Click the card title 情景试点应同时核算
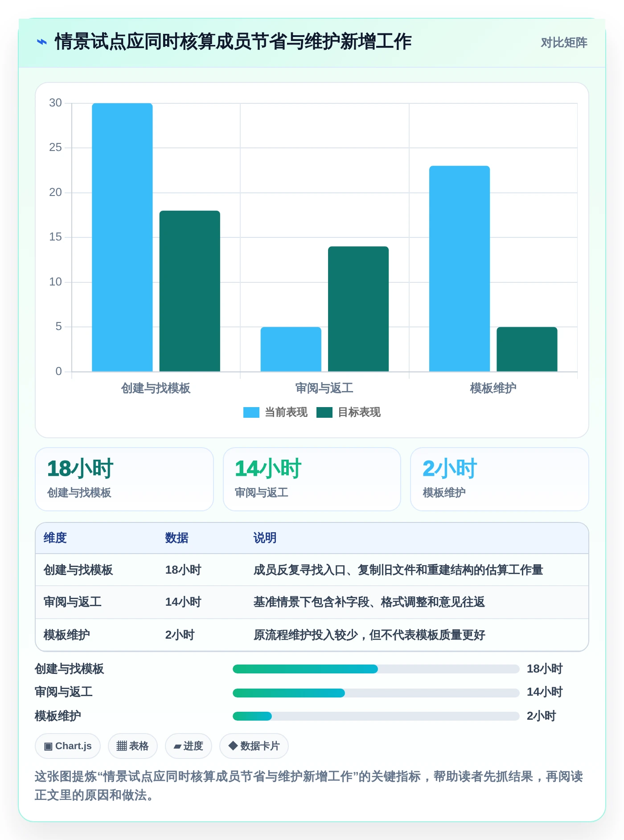This screenshot has height=840, width=624. point(233,42)
